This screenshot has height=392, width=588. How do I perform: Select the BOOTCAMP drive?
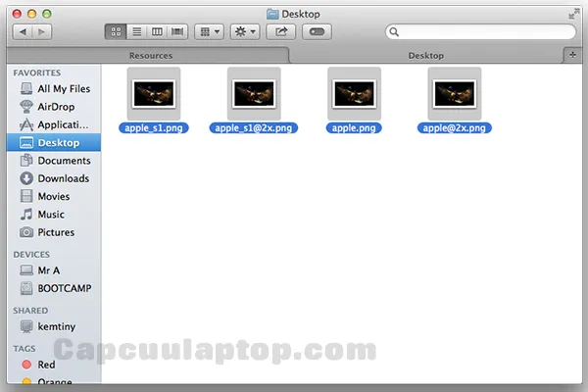point(65,289)
